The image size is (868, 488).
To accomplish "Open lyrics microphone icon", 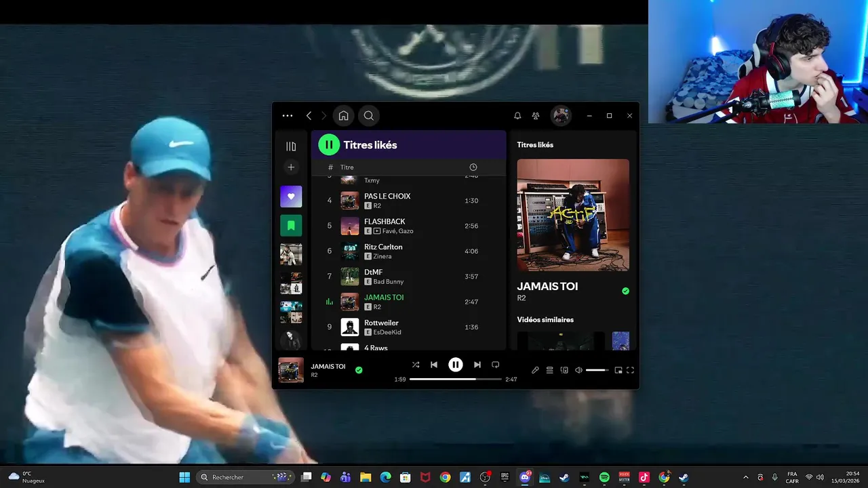I will [535, 370].
